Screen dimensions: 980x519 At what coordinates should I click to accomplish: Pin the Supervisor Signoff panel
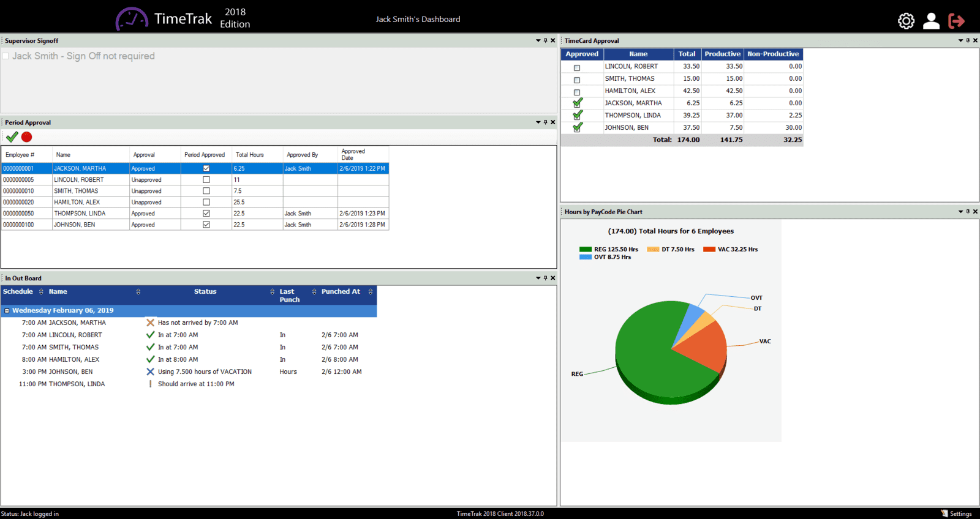545,40
